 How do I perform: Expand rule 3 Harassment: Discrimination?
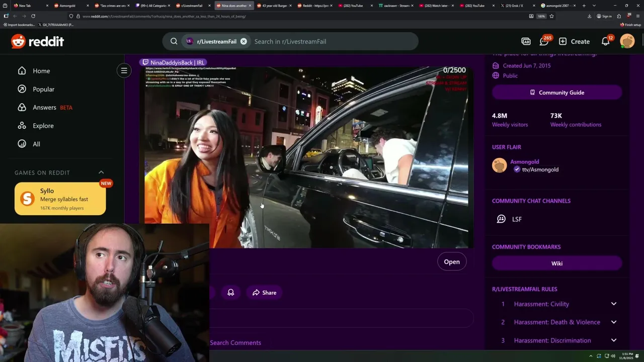pyautogui.click(x=557, y=340)
